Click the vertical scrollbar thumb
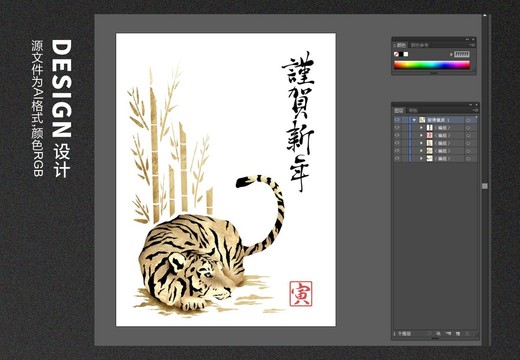Screen dimensions: 520x360 485,186
